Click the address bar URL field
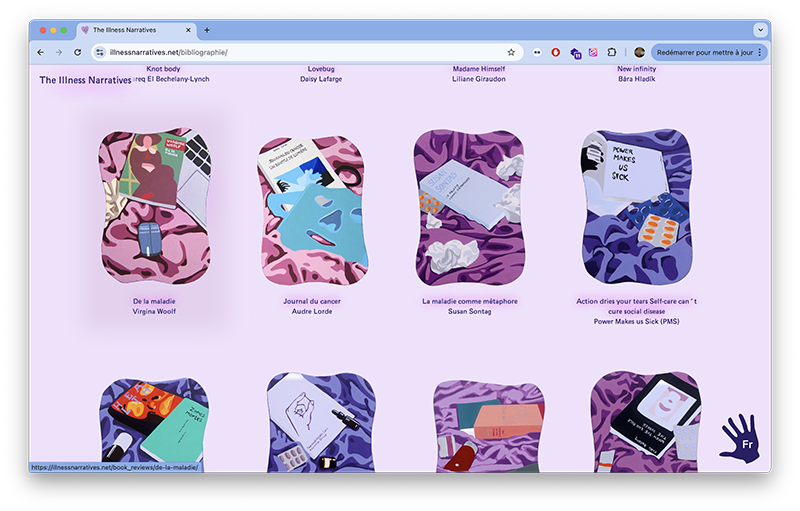This screenshot has width=800, height=511. click(306, 52)
